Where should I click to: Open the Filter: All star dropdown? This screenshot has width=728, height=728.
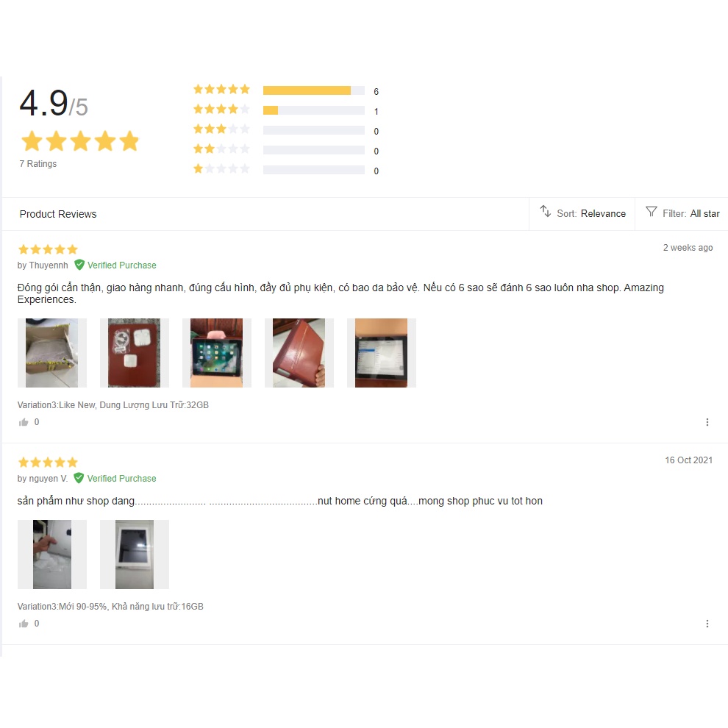tap(682, 213)
